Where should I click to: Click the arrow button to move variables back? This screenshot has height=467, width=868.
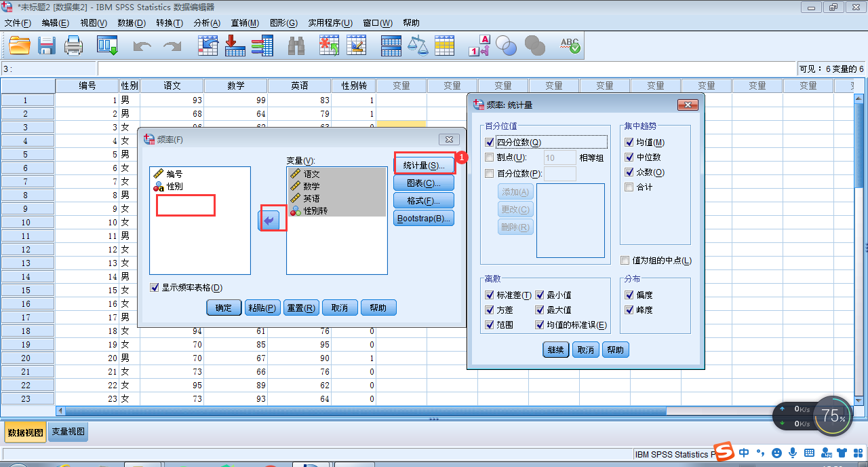(270, 221)
